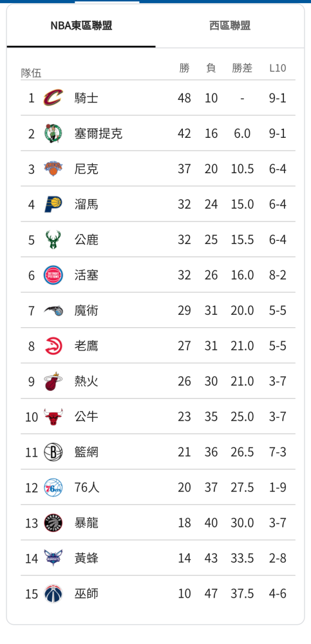This screenshot has width=311, height=644.
Task: Click the Brooklyn Nets logo
Action: click(x=53, y=452)
